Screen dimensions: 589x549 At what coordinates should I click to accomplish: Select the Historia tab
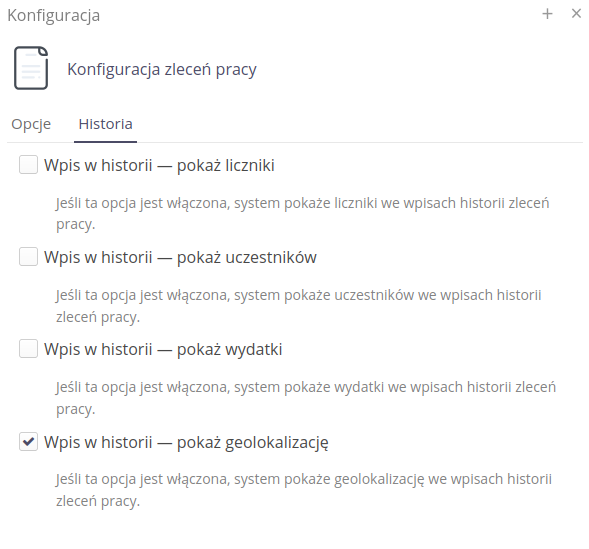click(106, 124)
